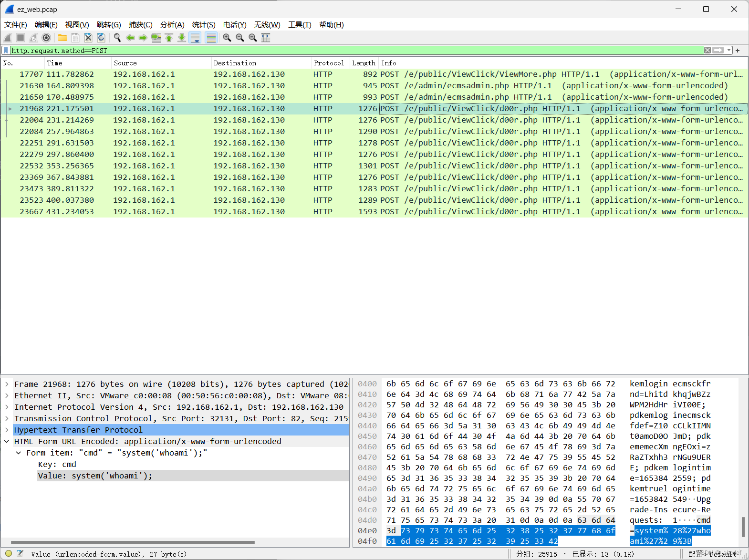Sort packets by the Time column header
The image size is (749, 560).
pos(78,63)
